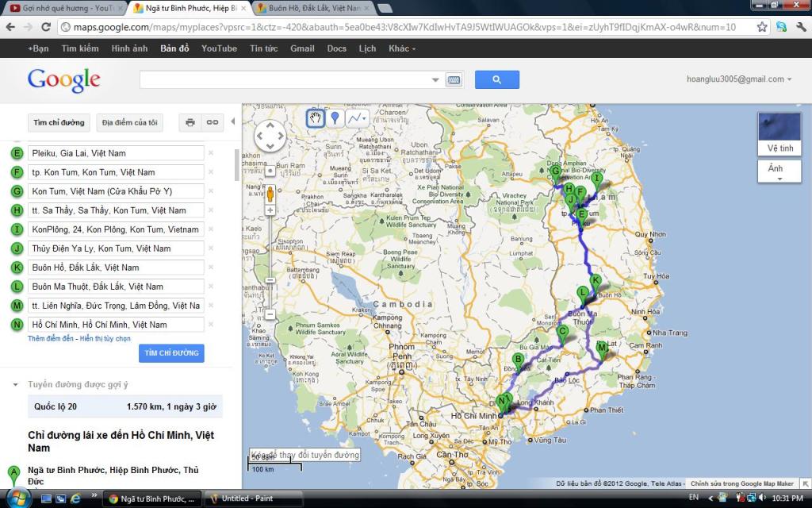Go back using the browser back arrow
This screenshot has height=508, width=812.
click(x=10, y=27)
